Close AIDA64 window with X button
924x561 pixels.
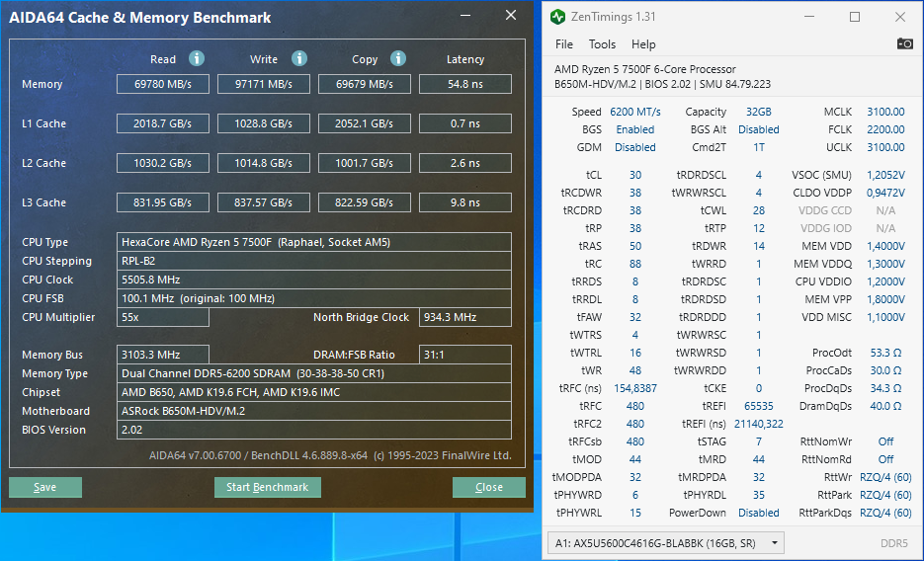click(x=511, y=15)
